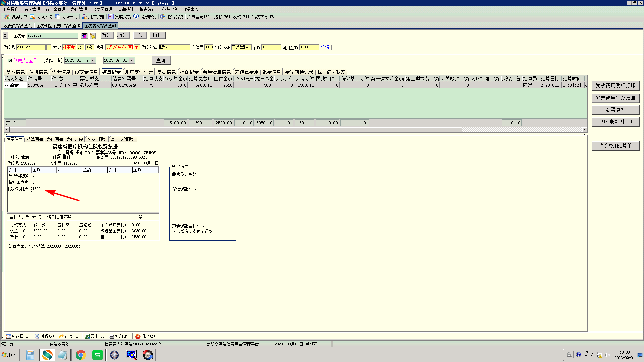Open 集成报表 integrated reports icon
Image resolution: width=644 pixels, height=362 pixels.
pyautogui.click(x=111, y=17)
